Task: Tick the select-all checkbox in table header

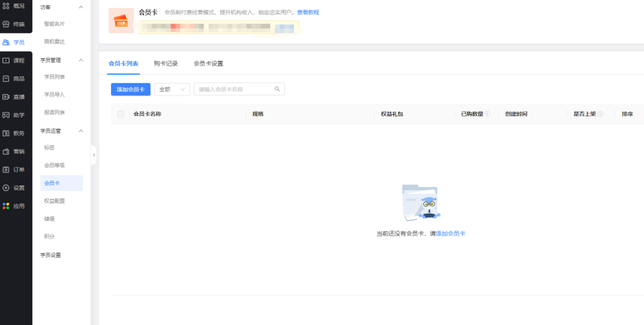Action: point(120,114)
